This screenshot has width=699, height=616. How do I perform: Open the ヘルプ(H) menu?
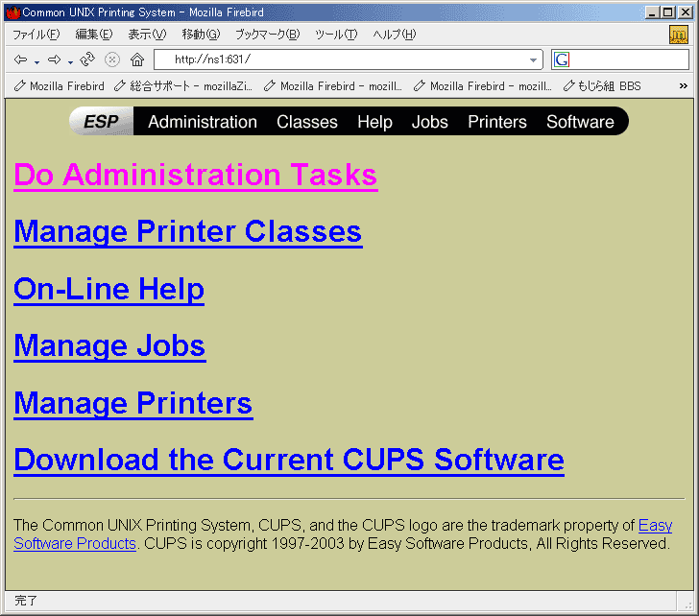[394, 35]
